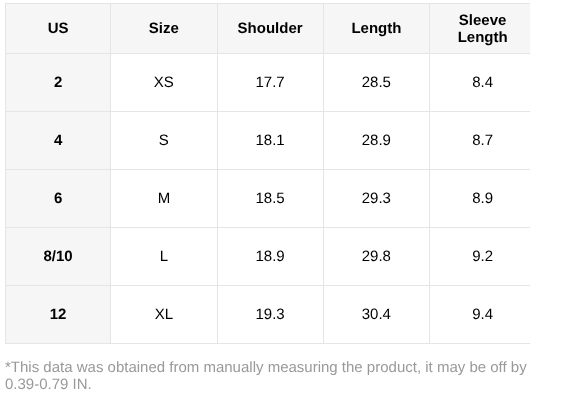The image size is (563, 402).
Task: Click shoulder value 17.7
Action: point(270,83)
